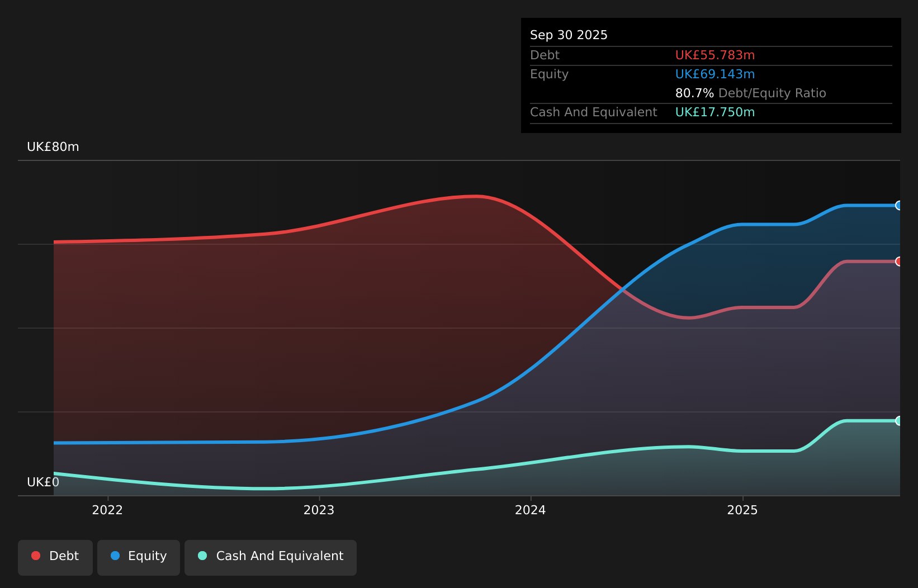Toggle the Equity legend button

(139, 557)
